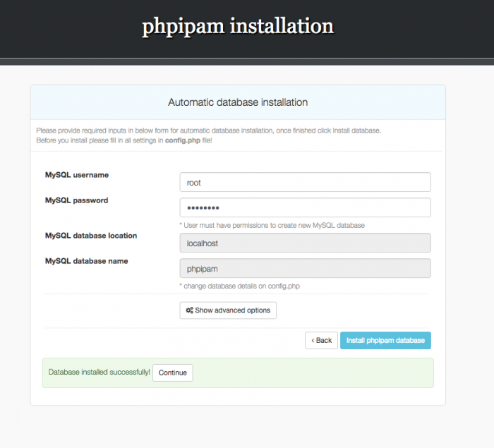Go back with the Back button

point(321,340)
